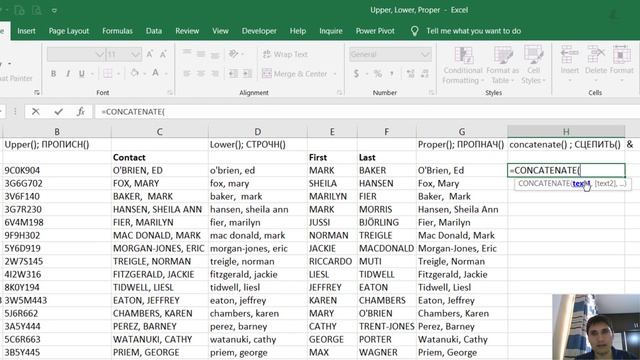This screenshot has height=360, width=640.
Task: Click the Format cells button
Action: coord(621,63)
